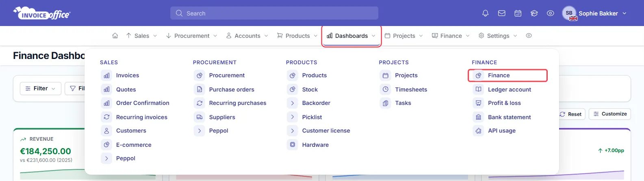Click the Suppliers truck icon
Screen dimensions: 644x181
199,117
